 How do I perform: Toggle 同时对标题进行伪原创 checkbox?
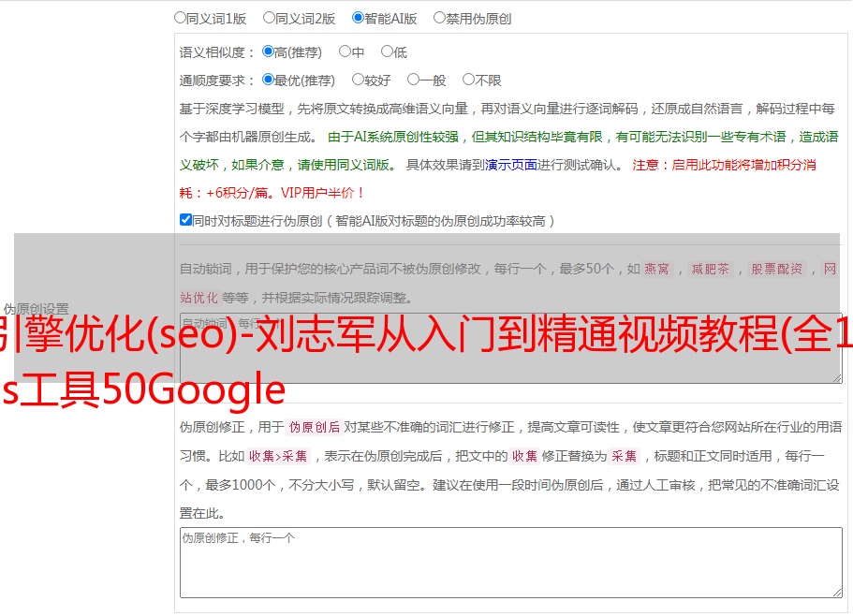click(185, 220)
